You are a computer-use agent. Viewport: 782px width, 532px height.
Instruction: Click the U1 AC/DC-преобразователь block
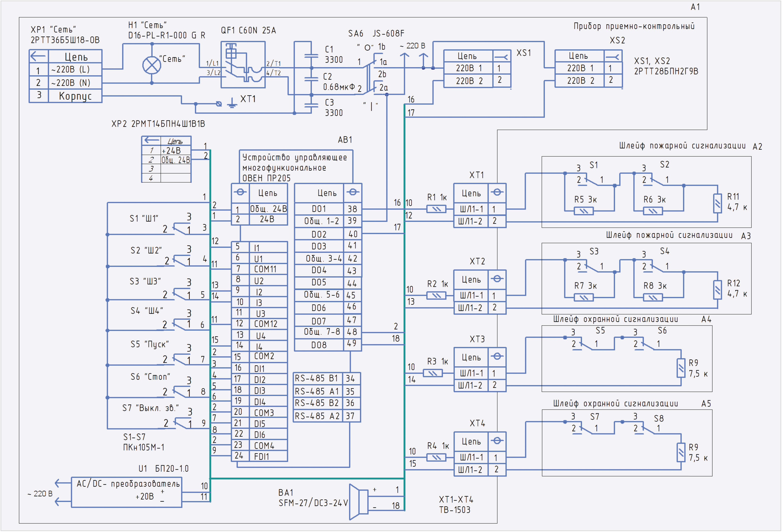click(x=126, y=492)
